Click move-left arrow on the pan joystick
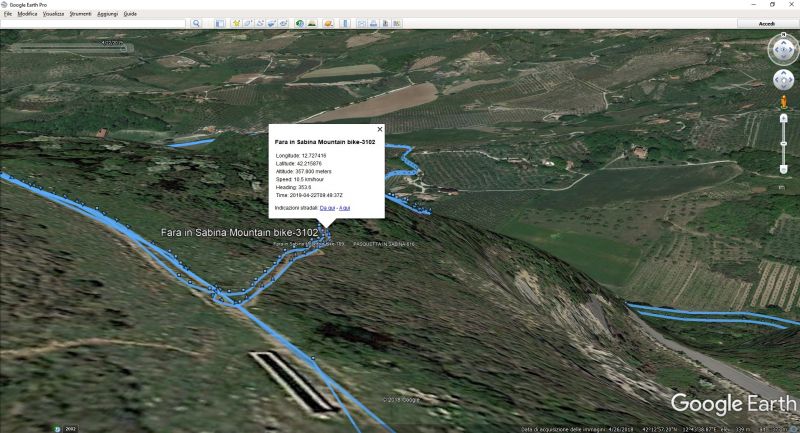Viewport: 800px width, 433px height. coord(777,81)
